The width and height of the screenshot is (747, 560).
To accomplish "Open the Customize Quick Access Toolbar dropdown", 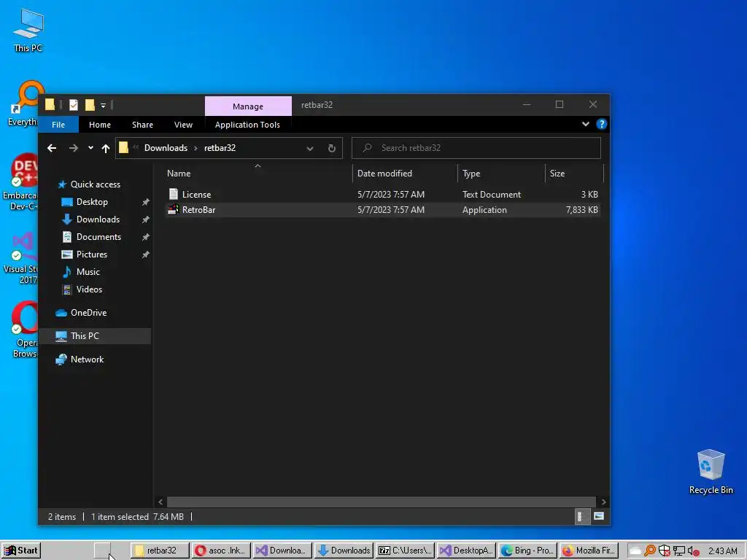I will (103, 105).
